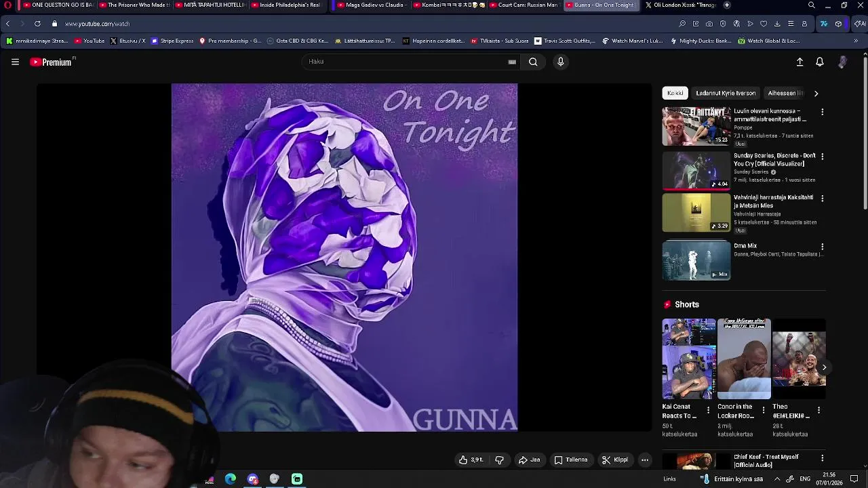Click the taskbar clock showing 21.56
This screenshot has width=868, height=488.
(829, 479)
